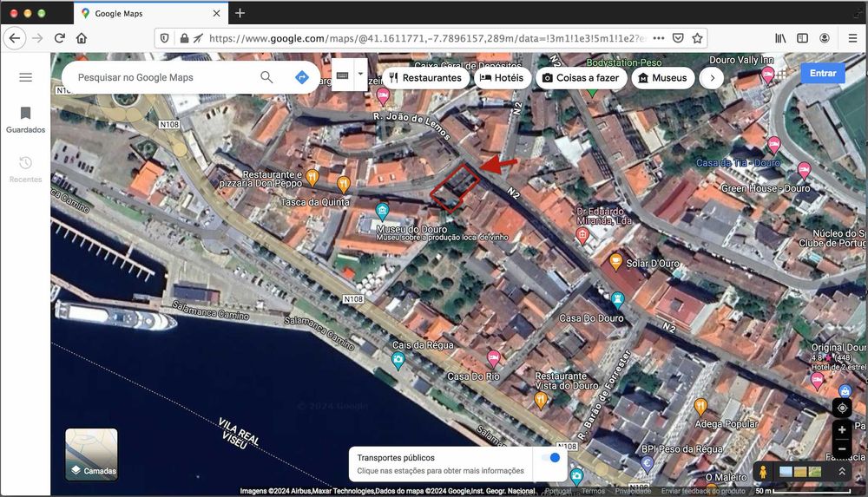
Task: Click the keyboard input tool icon
Action: (x=343, y=75)
